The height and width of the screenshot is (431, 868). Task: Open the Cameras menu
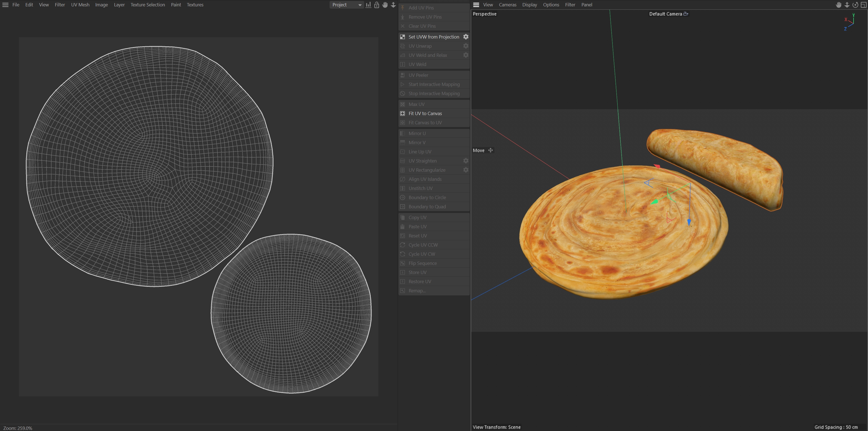coord(508,5)
